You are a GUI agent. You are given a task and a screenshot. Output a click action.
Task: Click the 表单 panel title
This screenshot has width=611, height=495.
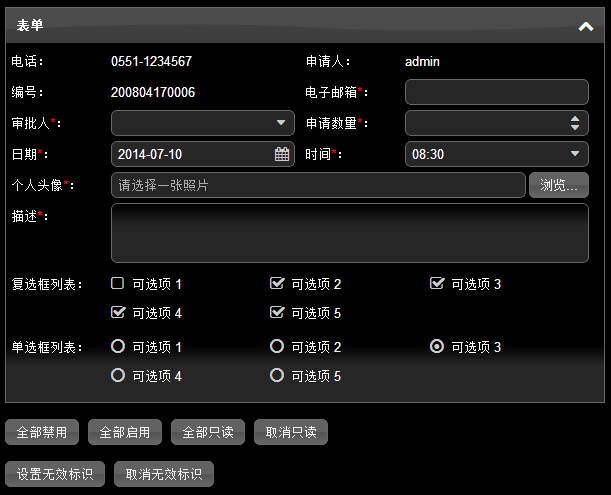pos(30,25)
